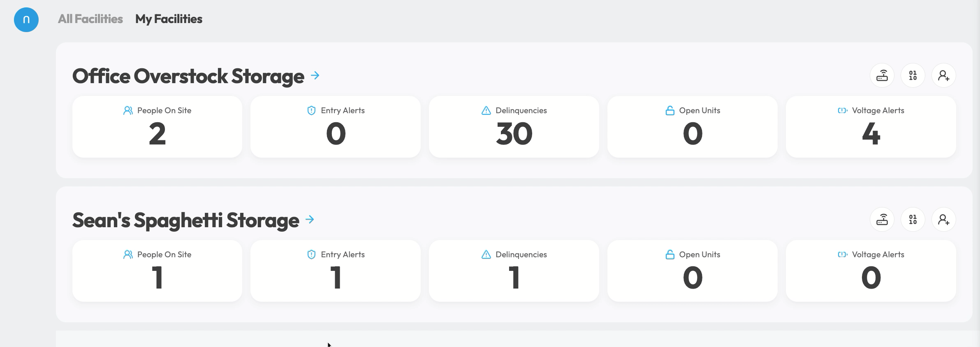Open Voltage Alerts card showing 4
The height and width of the screenshot is (347, 980).
[871, 127]
